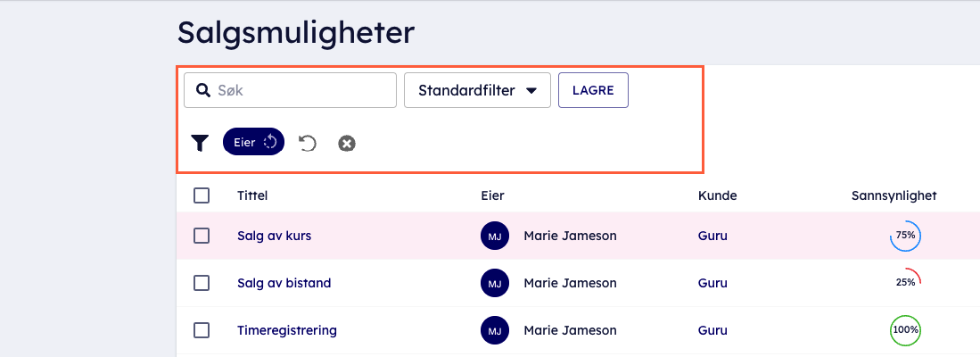Click the filter funnel icon

coord(200,143)
